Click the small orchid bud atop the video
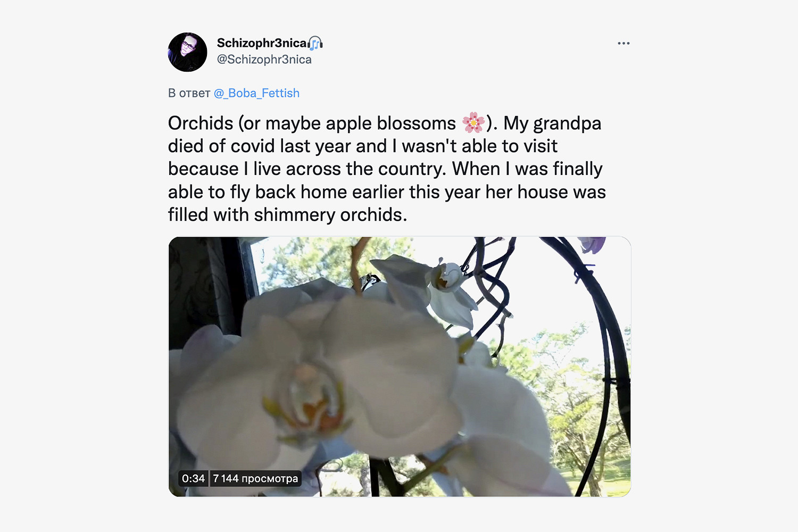Image resolution: width=798 pixels, height=532 pixels. (447, 277)
